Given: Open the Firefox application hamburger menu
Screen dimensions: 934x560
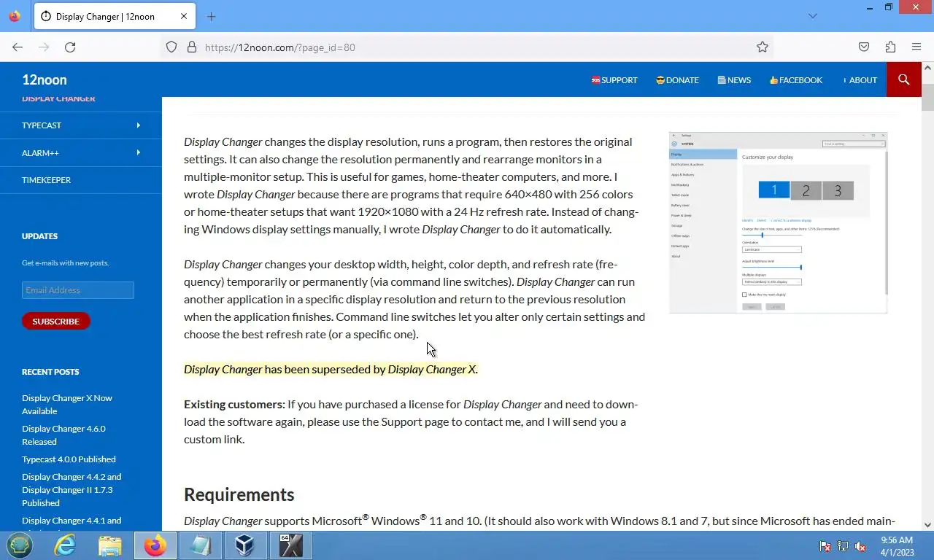Looking at the screenshot, I should (x=916, y=47).
